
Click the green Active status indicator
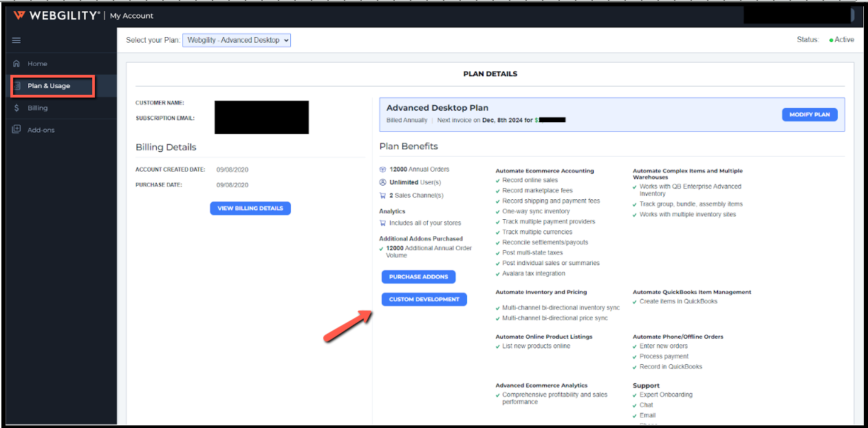click(x=831, y=40)
